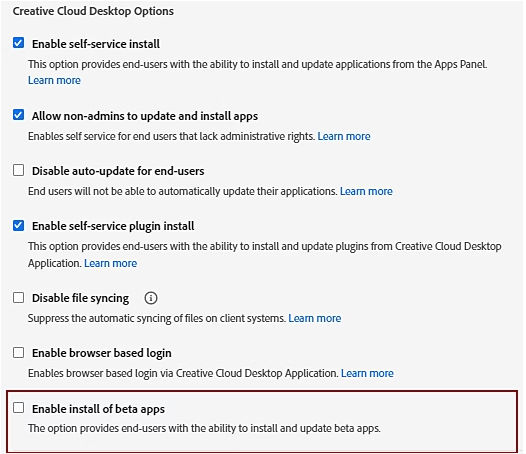Click description mentioning the Apps Panel
This screenshot has width=526, height=454.
pyautogui.click(x=258, y=64)
